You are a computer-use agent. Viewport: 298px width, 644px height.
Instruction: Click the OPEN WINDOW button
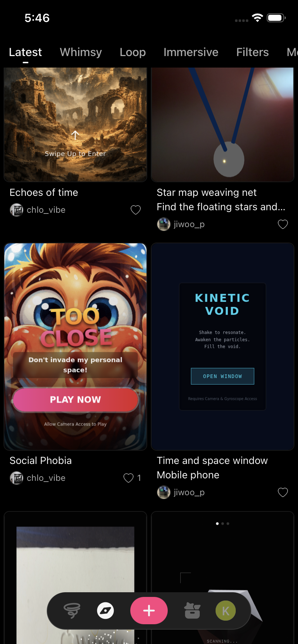coord(222,376)
